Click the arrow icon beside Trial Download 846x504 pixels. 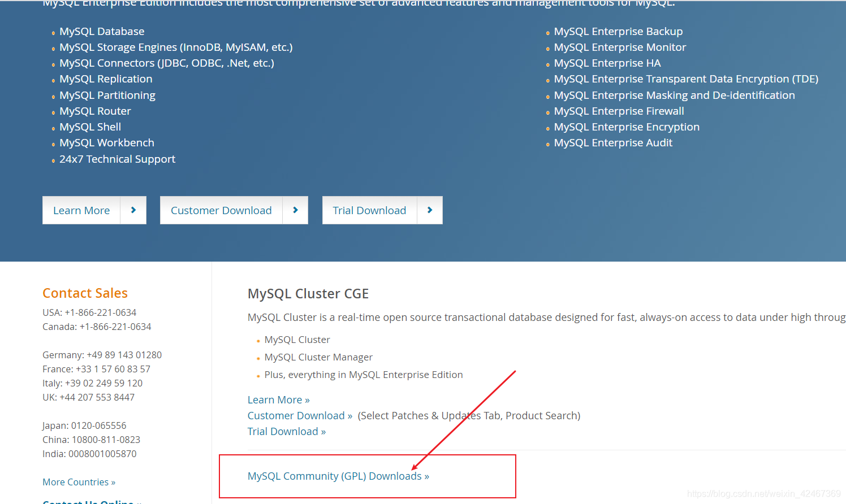click(430, 210)
